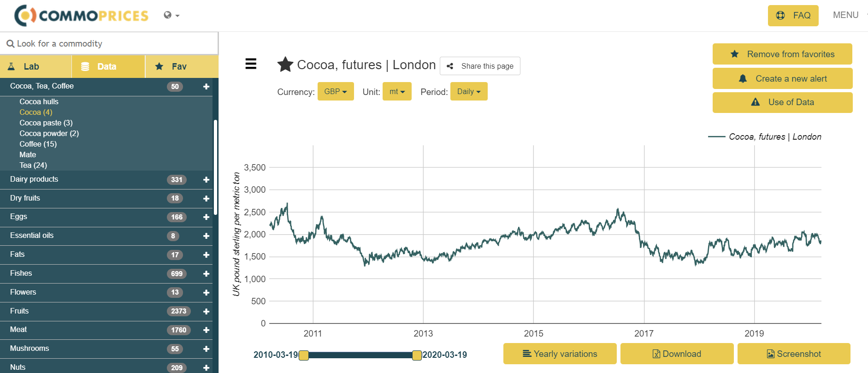Click the hamburger chart menu icon
868x373 pixels.
pyautogui.click(x=251, y=64)
